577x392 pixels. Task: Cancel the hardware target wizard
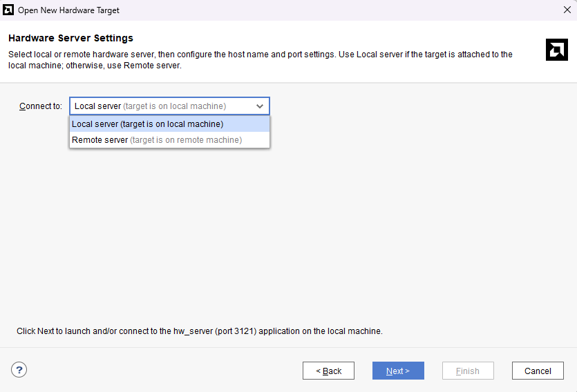coord(538,371)
